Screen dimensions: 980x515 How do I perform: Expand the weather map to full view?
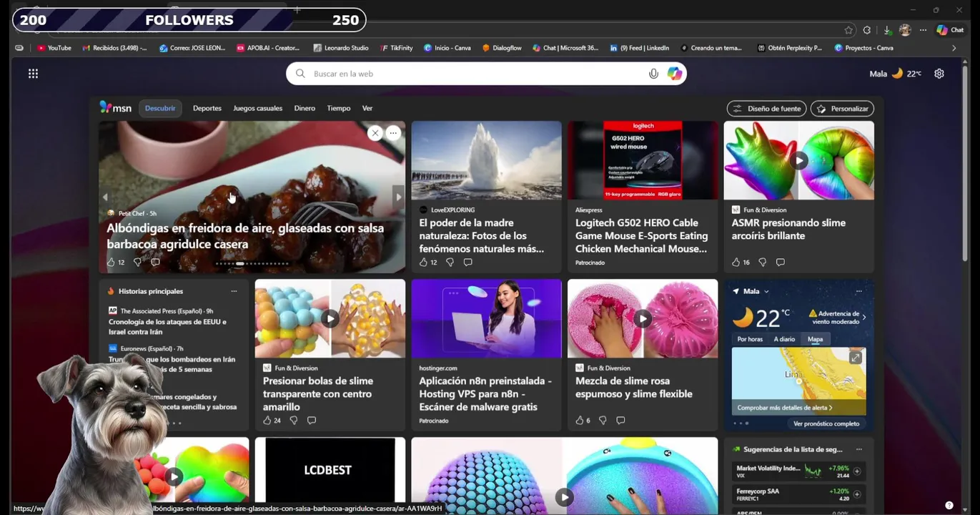[x=855, y=358]
